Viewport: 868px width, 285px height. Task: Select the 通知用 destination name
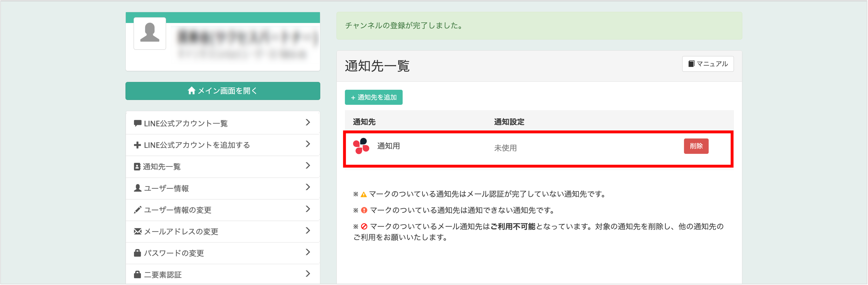[388, 146]
